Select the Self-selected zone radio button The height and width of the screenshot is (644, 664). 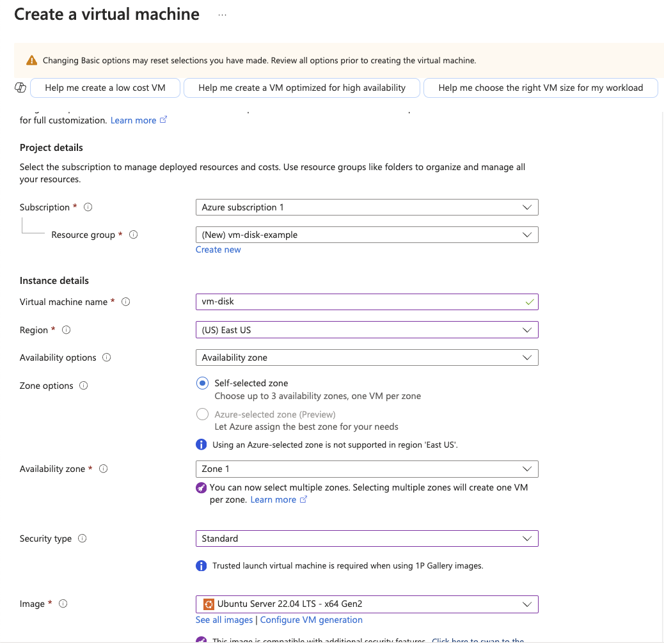202,383
